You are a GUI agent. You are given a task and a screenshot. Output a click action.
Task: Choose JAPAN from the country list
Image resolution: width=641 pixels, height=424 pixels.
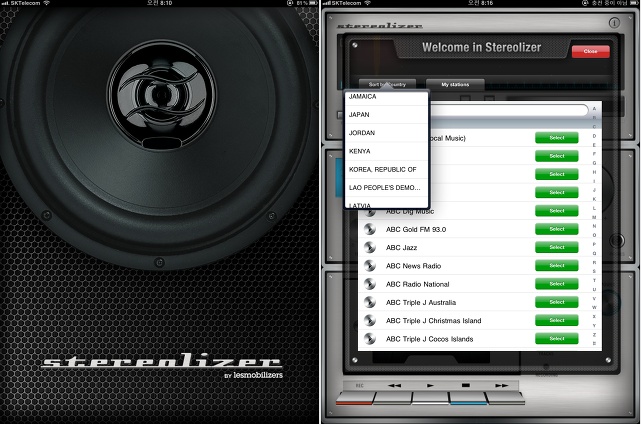(386, 114)
